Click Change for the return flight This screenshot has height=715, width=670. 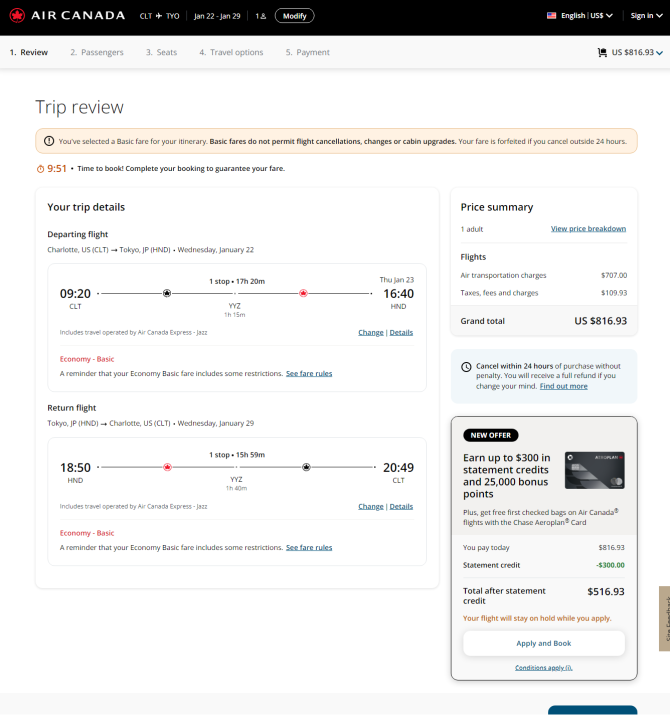371,507
